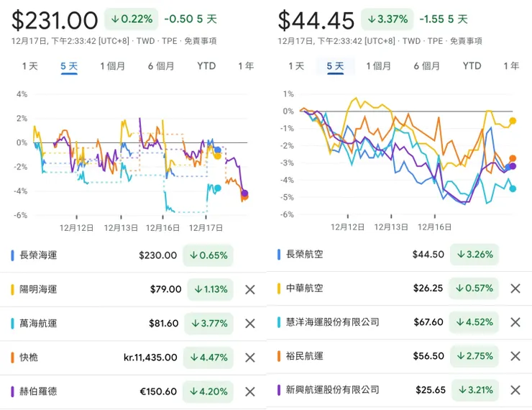Choose 1 年 range on the left chart
532x410 pixels.
coord(246,66)
